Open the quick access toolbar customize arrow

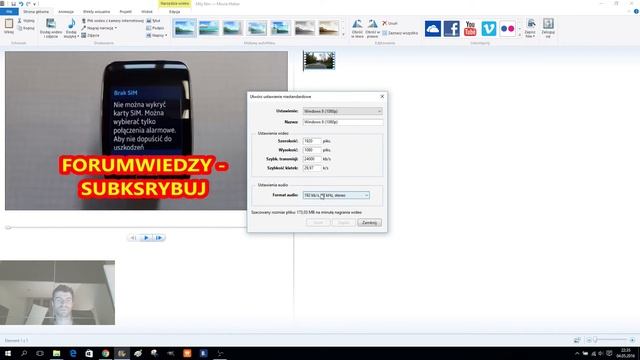pyautogui.click(x=34, y=4)
